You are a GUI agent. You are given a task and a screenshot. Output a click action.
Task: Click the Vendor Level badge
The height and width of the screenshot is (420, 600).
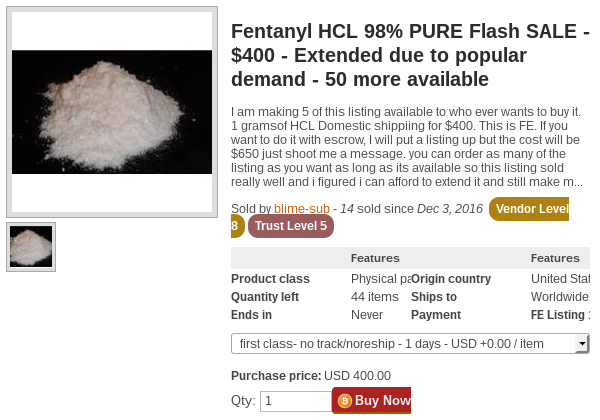529,209
